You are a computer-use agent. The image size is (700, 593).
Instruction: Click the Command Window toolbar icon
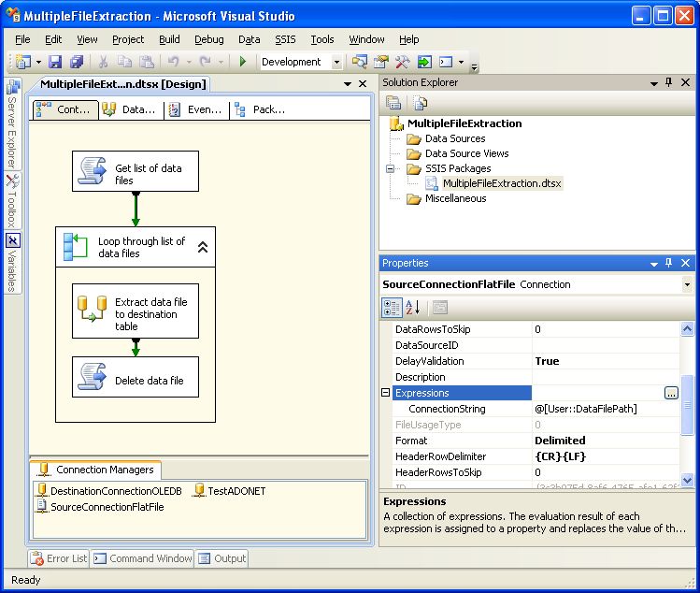tap(446, 62)
